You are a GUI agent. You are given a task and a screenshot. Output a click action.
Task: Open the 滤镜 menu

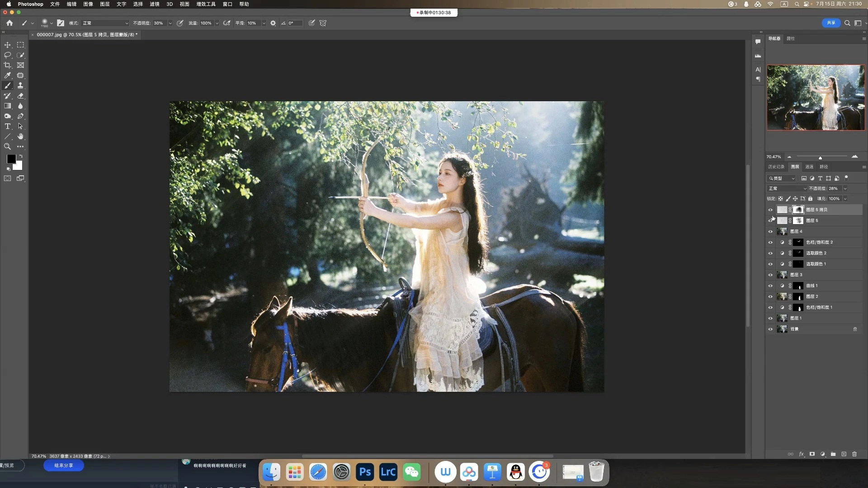(x=155, y=4)
